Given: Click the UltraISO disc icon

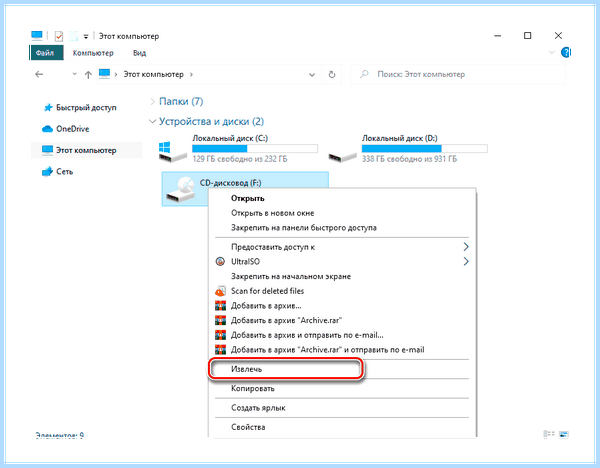Looking at the screenshot, I should tap(220, 262).
